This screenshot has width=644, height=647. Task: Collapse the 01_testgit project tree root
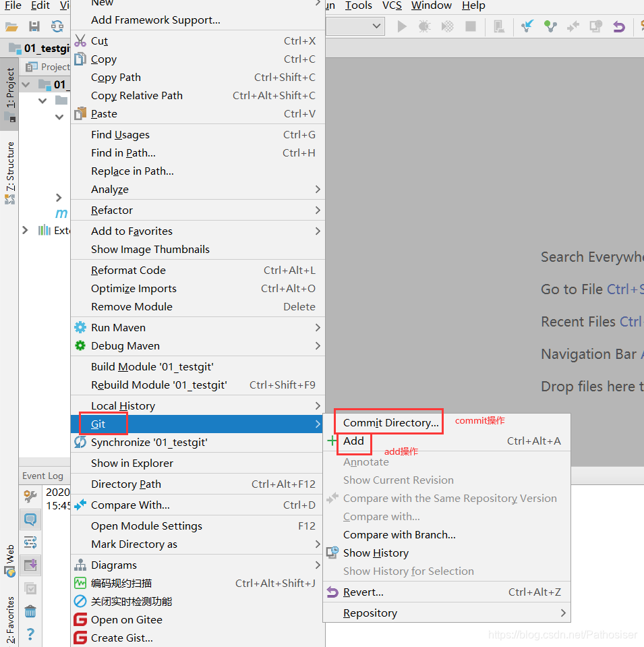click(26, 85)
